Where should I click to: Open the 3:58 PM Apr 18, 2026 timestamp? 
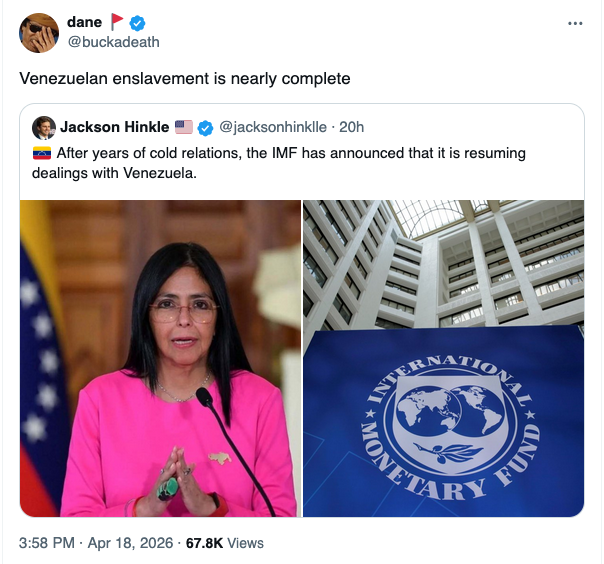pos(96,543)
